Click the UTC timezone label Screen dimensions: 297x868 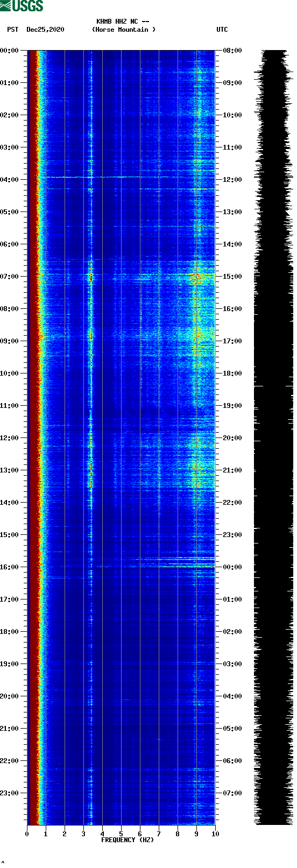click(x=222, y=30)
